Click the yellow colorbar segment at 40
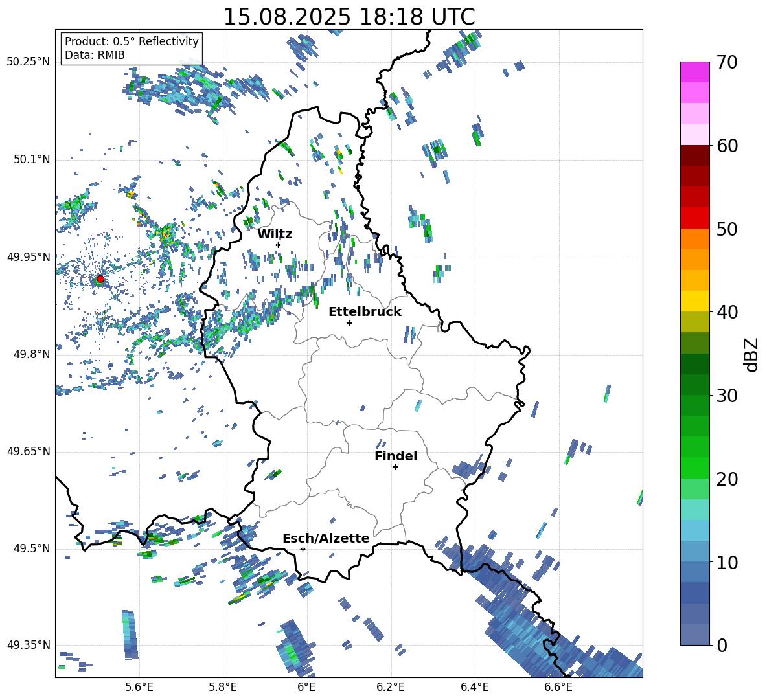This screenshot has width=767, height=700. click(x=694, y=301)
